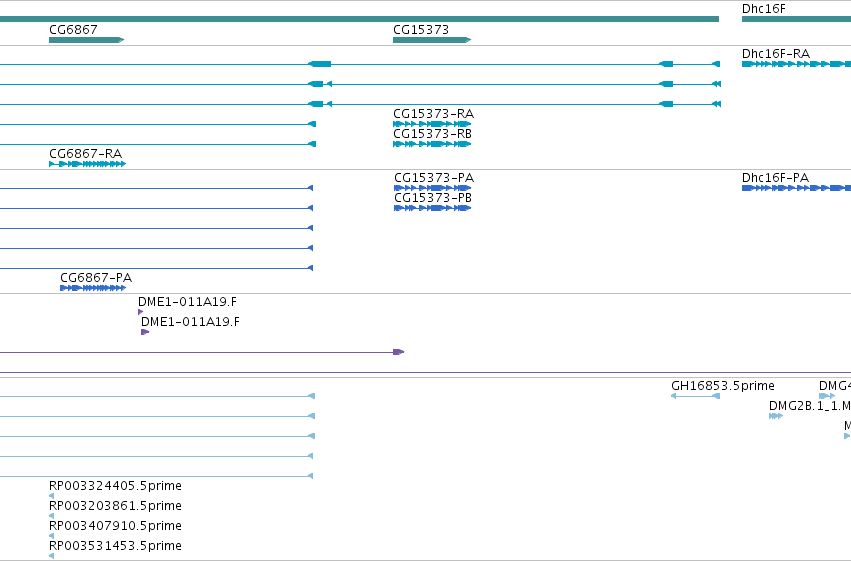Select the GH16853.5prime EST feature

695,396
